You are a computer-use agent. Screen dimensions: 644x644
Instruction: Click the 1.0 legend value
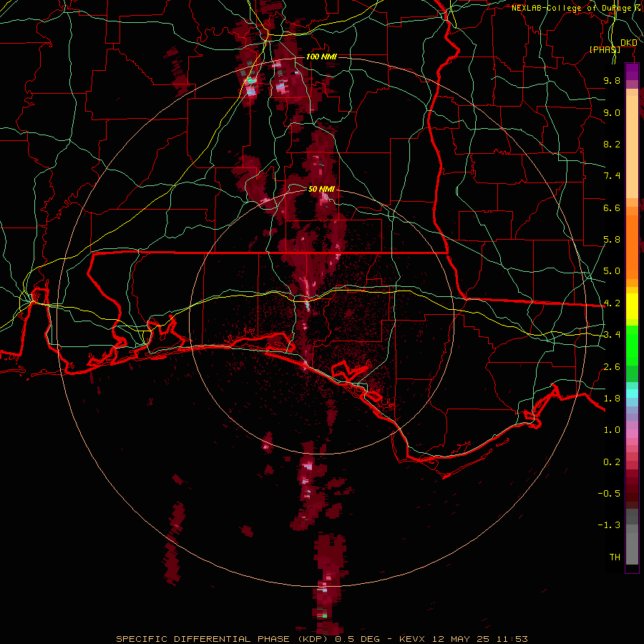click(x=612, y=430)
